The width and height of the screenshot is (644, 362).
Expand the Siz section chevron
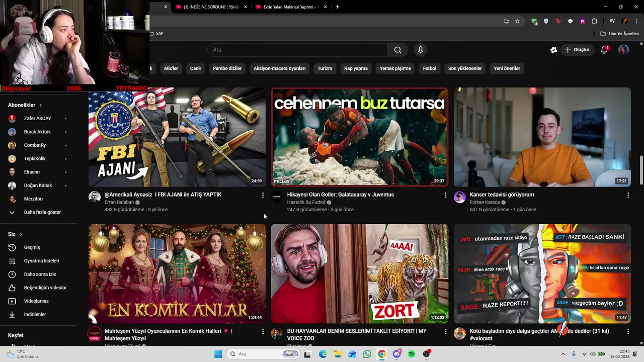coord(21,234)
